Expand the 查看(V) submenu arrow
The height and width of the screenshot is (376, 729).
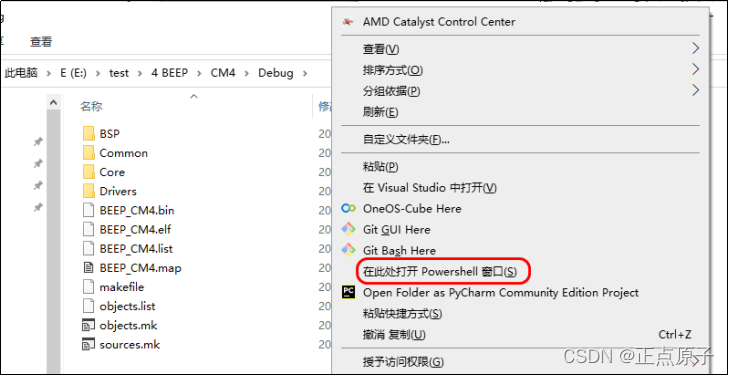(x=695, y=48)
